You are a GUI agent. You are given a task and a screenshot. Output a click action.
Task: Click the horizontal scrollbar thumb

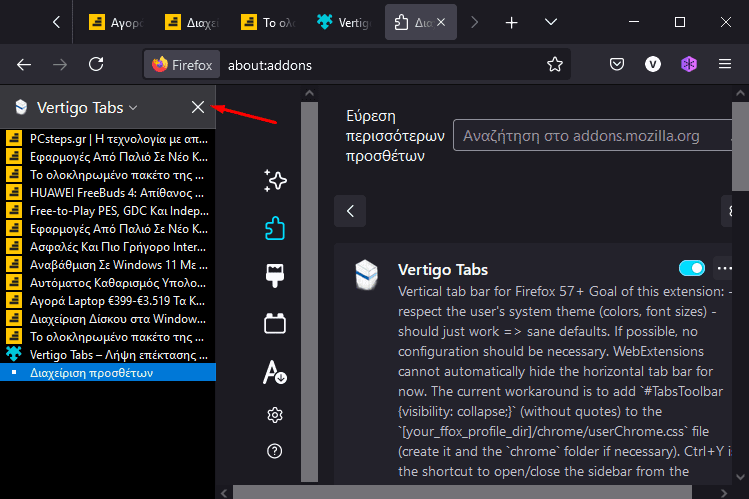tap(462, 493)
